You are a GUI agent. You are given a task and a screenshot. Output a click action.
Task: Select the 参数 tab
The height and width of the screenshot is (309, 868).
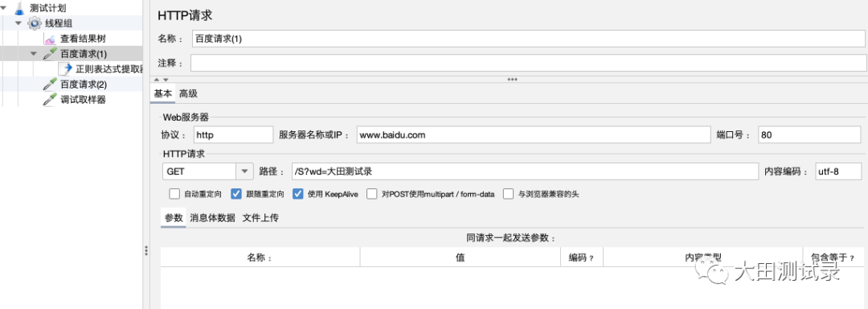174,217
